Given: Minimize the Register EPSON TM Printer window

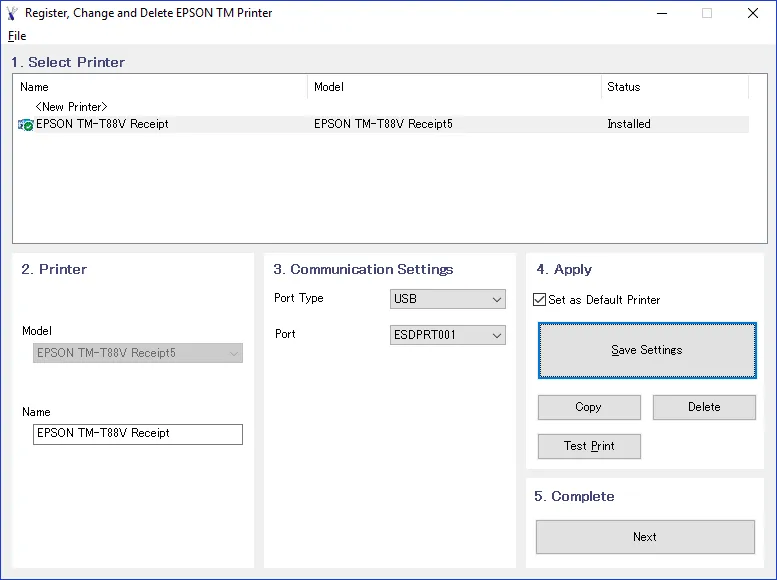Looking at the screenshot, I should pos(662,13).
